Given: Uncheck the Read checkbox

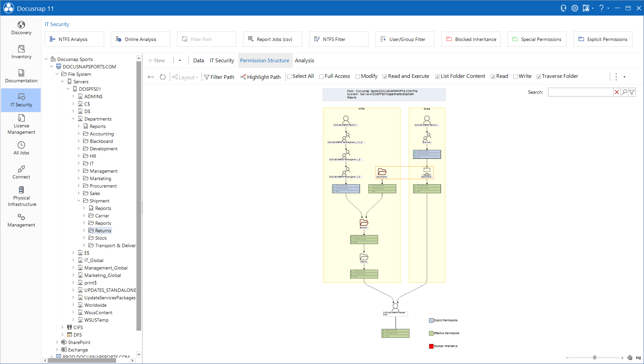Looking at the screenshot, I should pos(493,77).
